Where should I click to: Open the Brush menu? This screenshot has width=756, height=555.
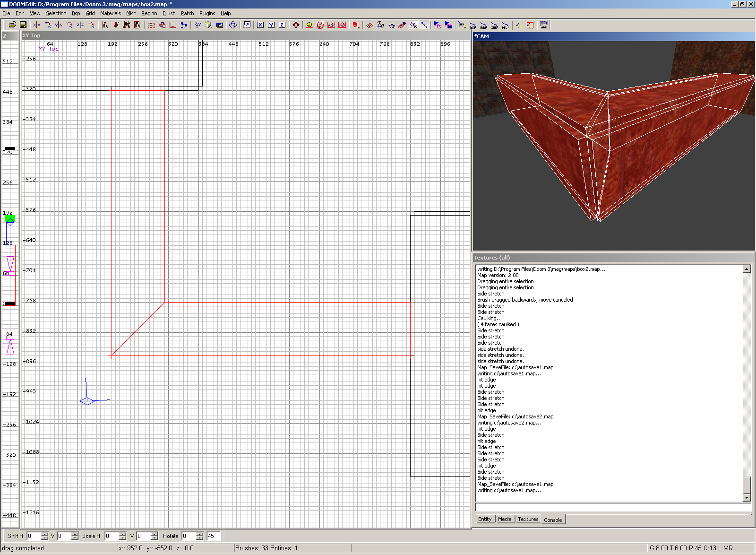pos(169,13)
